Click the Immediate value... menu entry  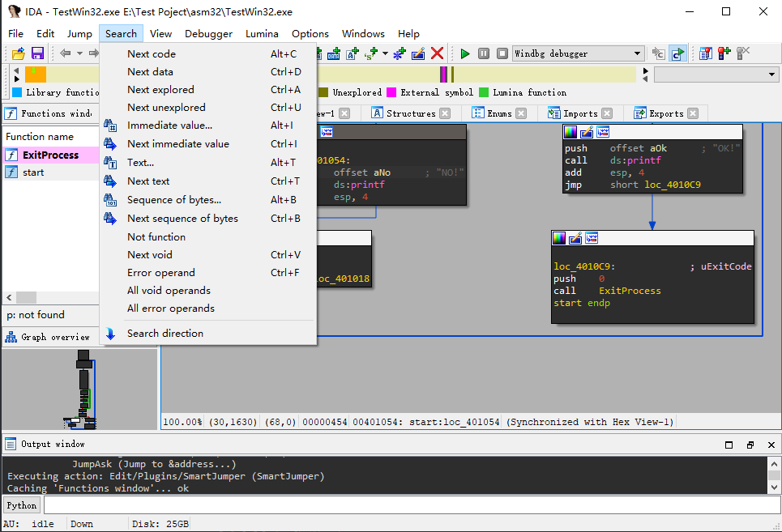(x=208, y=126)
